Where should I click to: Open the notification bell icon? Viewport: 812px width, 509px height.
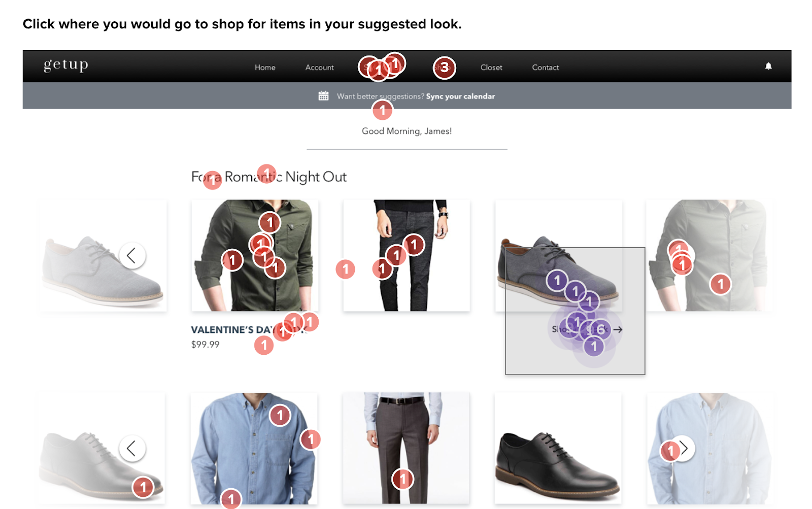(x=768, y=66)
